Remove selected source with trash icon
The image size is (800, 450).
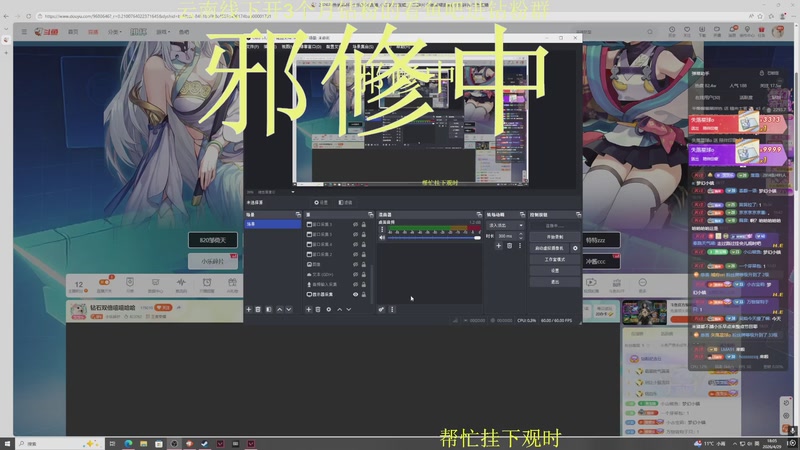(318, 310)
